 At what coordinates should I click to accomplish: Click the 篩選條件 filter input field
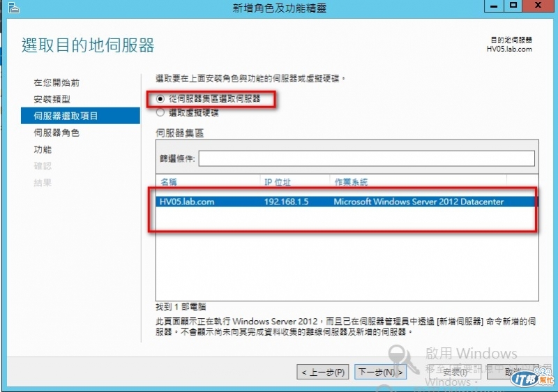(367, 158)
